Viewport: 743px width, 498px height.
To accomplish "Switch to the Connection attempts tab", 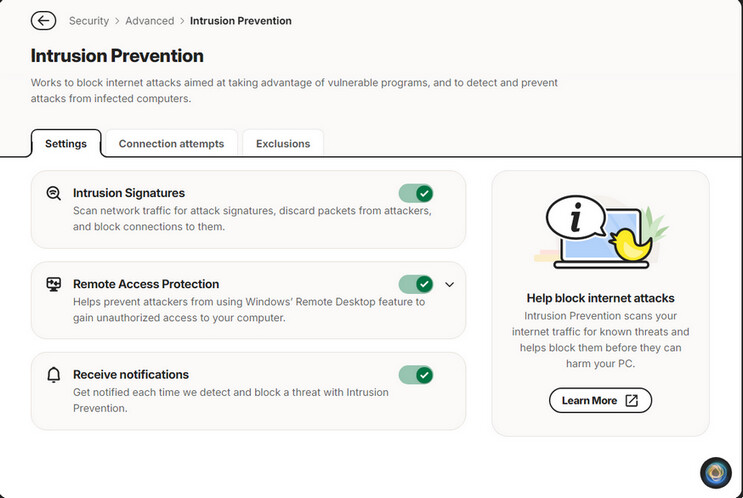I will [171, 144].
